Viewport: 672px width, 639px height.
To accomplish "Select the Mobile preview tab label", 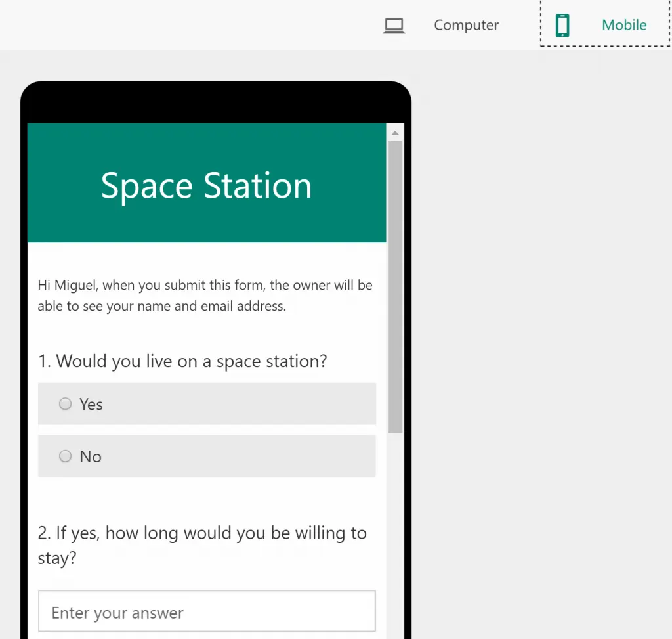I will [624, 25].
